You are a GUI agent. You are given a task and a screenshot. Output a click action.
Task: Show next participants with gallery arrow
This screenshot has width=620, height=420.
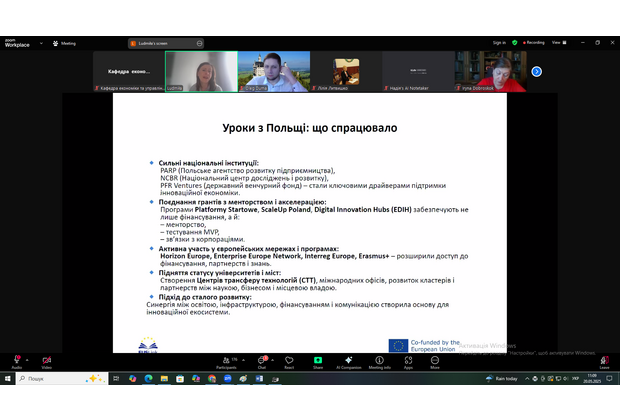pos(536,71)
